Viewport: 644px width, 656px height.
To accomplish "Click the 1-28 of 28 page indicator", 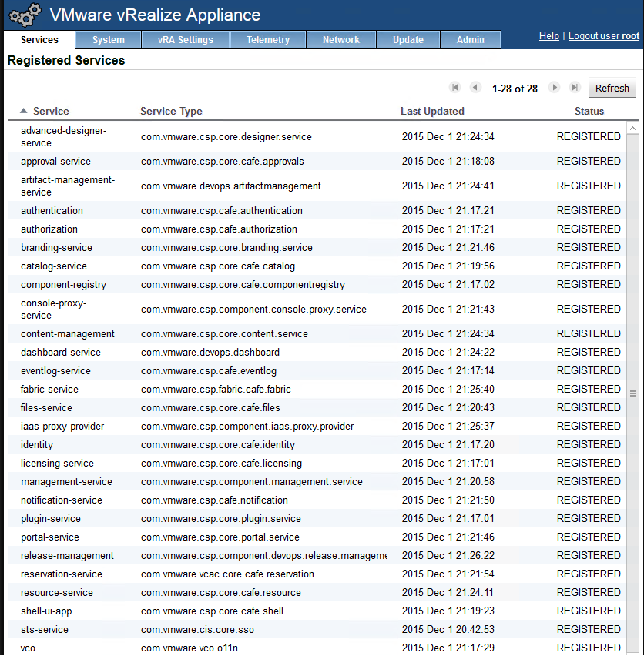I will point(515,89).
